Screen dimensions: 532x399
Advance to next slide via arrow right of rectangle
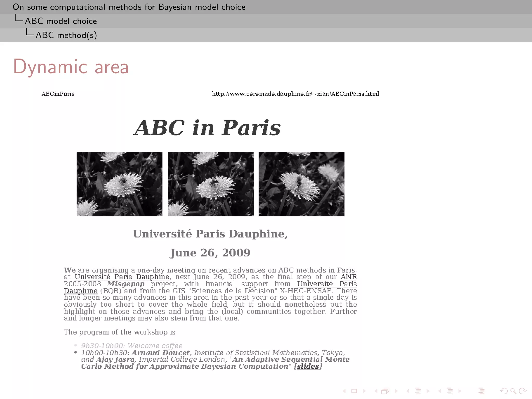pos(364,391)
